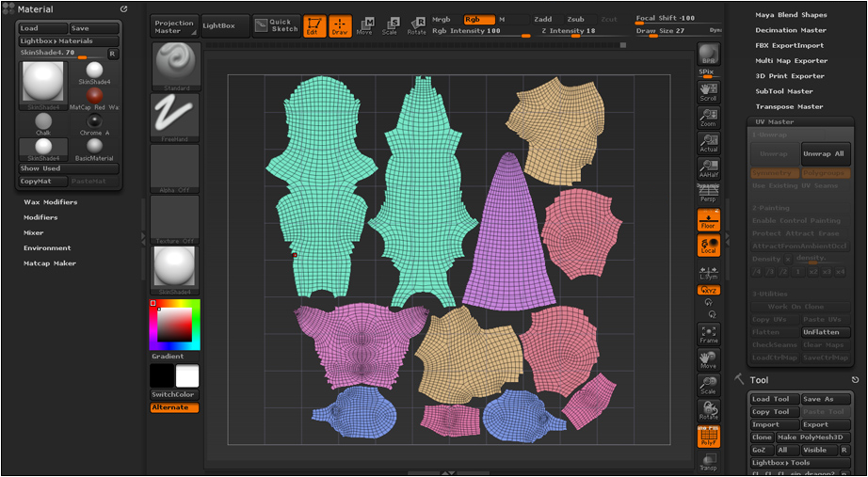Click the Frame icon in right shelf
The image size is (868, 477).
[709, 334]
